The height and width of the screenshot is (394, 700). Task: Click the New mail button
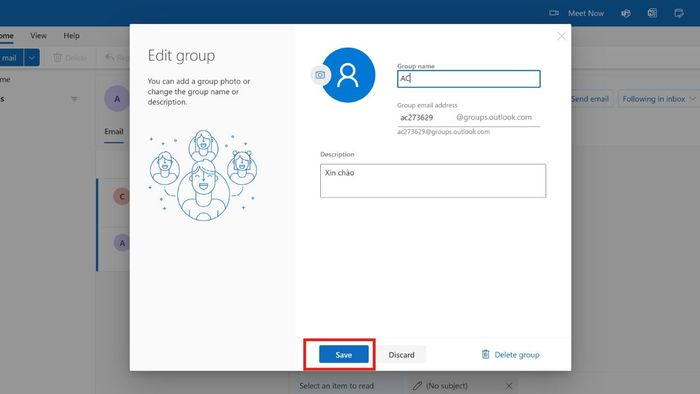point(11,58)
